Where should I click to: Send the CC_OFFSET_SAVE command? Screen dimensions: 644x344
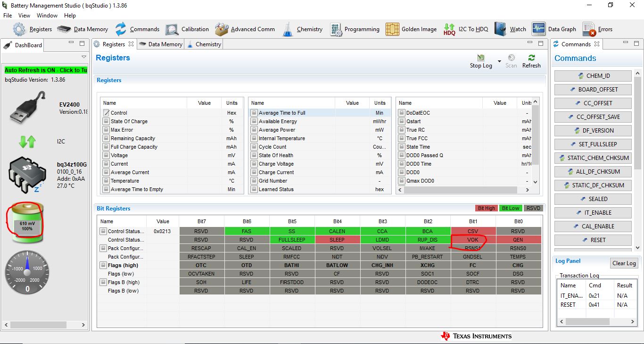click(x=593, y=117)
